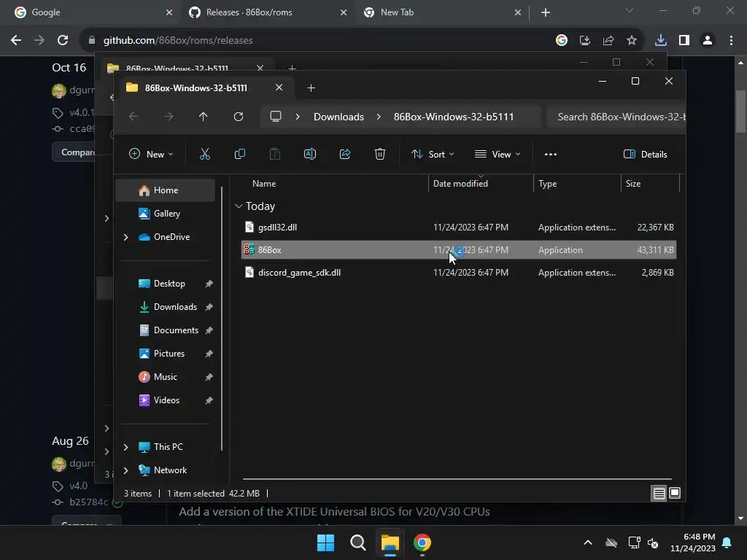
Task: Close the 86Box-Windows-32-b5111 Explorer tab
Action: point(279,87)
